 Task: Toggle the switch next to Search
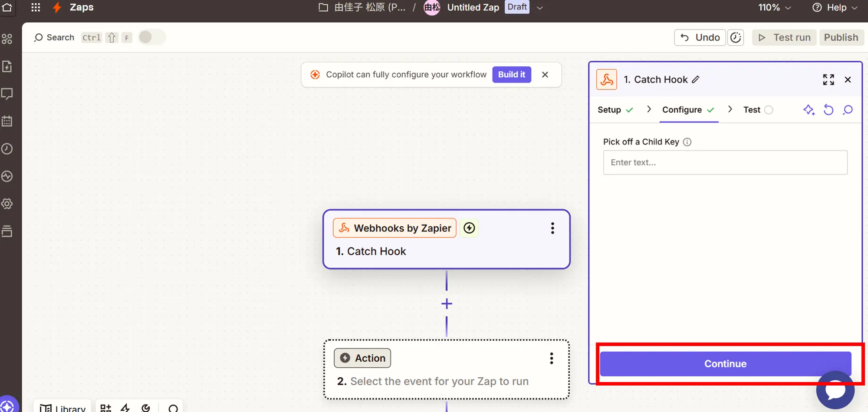151,37
